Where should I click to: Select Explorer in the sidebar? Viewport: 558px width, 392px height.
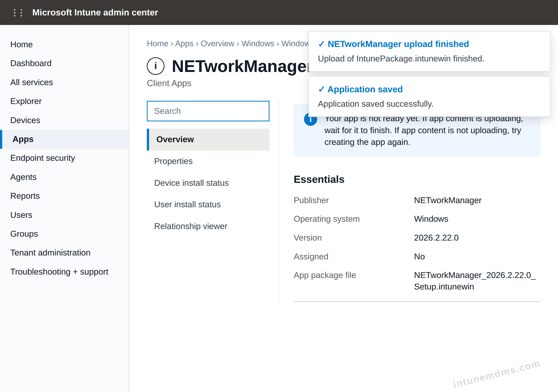pyautogui.click(x=26, y=101)
